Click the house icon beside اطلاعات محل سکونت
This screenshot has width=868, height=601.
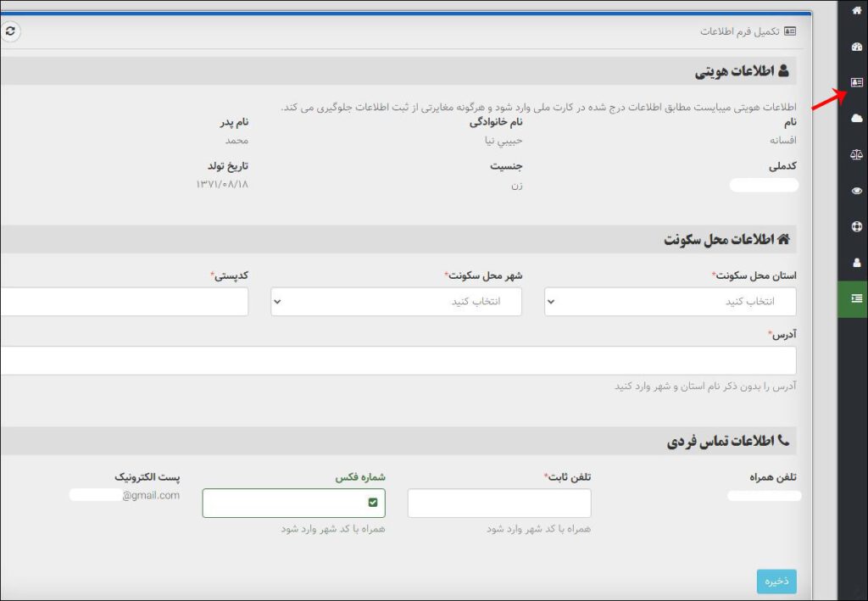(783, 238)
